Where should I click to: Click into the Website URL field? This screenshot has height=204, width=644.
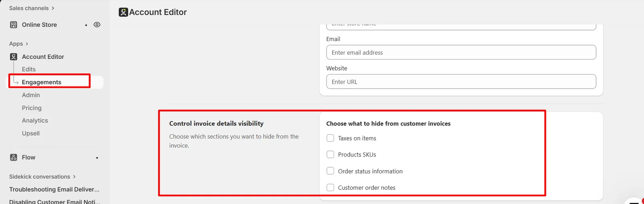pos(461,82)
